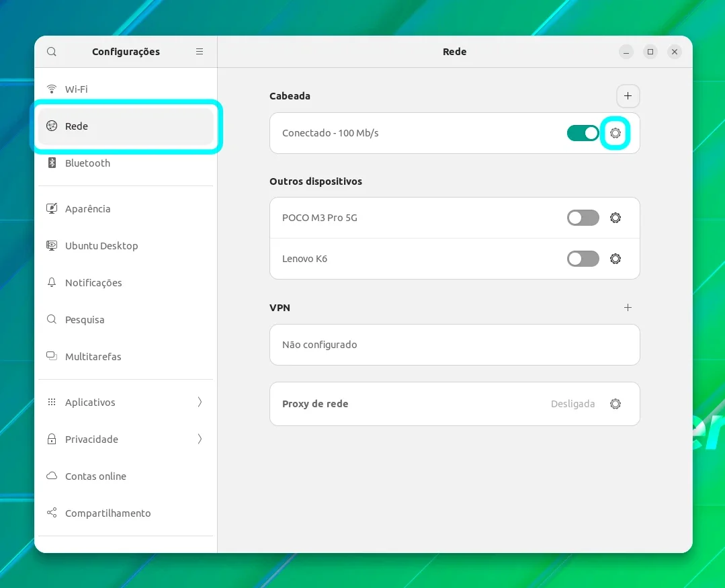Image resolution: width=725 pixels, height=588 pixels.
Task: Click the Lenovo K6 device name
Action: [304, 259]
